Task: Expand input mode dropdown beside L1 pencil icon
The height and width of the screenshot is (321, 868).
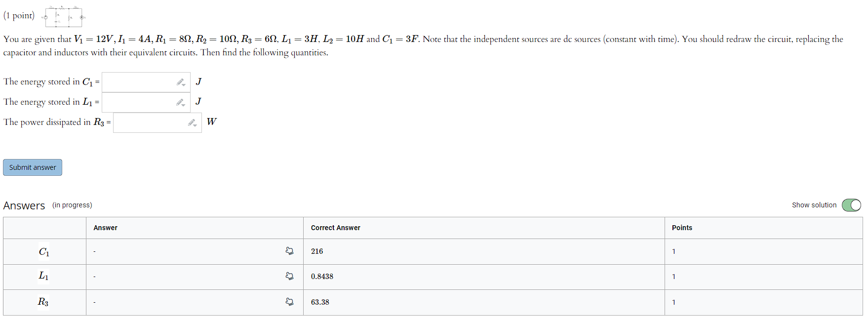Action: pos(183,106)
